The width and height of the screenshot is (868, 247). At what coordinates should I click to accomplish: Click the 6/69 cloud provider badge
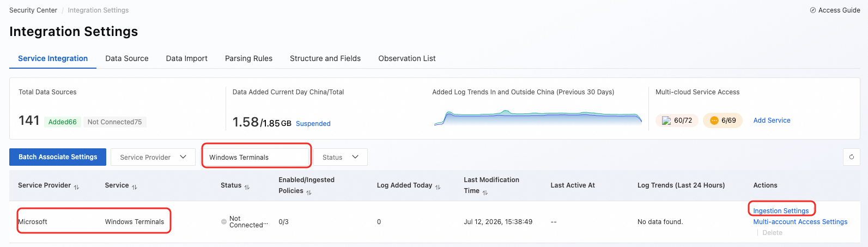coord(723,121)
